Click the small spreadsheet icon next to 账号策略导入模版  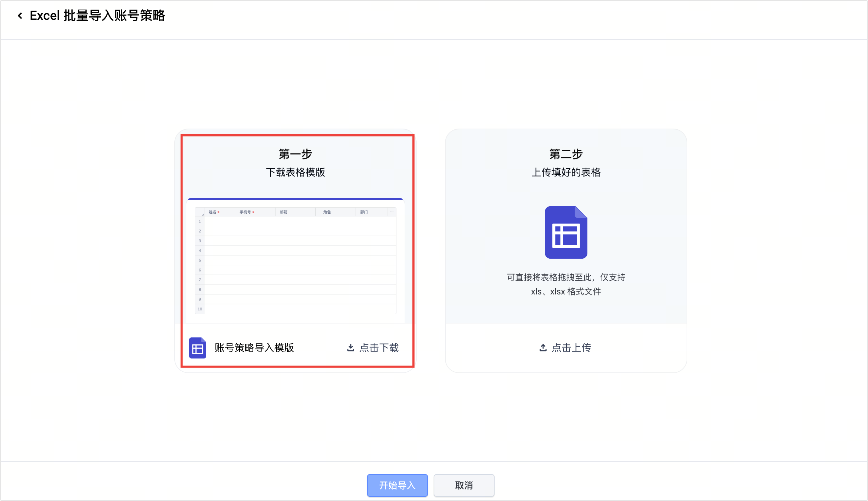coord(198,348)
